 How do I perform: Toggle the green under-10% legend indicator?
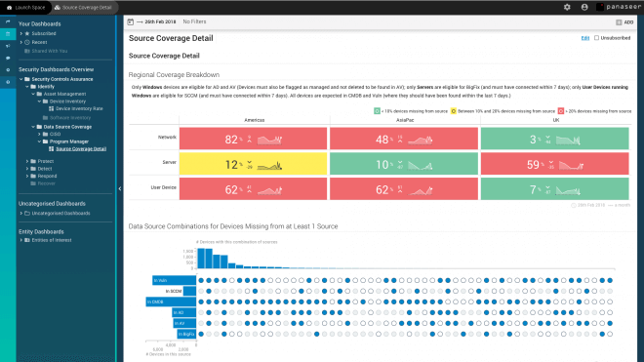coord(377,111)
